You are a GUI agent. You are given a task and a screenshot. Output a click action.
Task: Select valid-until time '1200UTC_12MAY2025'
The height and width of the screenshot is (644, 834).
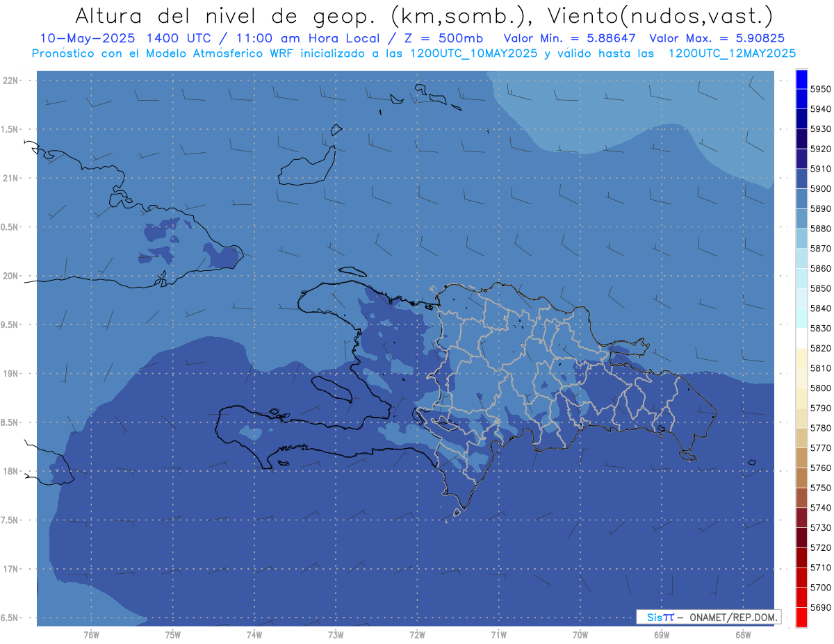[733, 53]
